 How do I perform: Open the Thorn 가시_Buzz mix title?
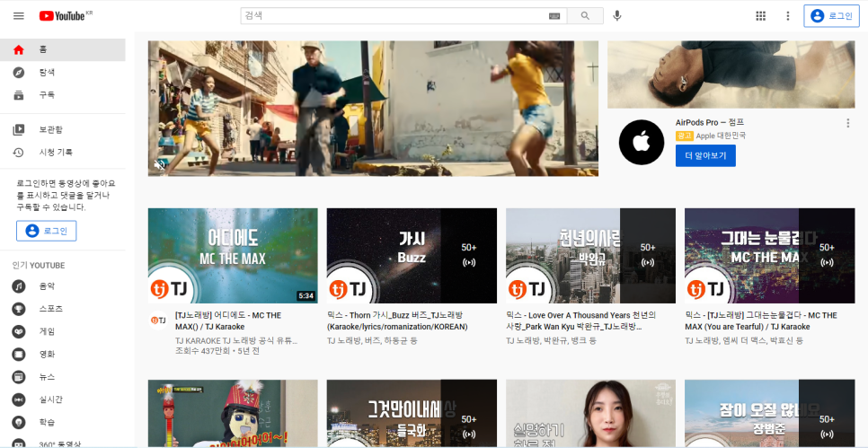[397, 321]
